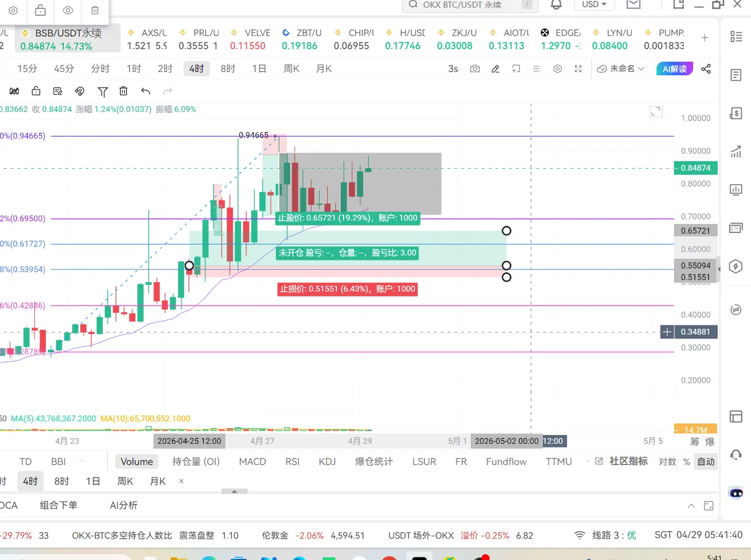Open the dollar orders icon in sidebar
Viewport: 751px width, 560px height.
coord(736,114)
